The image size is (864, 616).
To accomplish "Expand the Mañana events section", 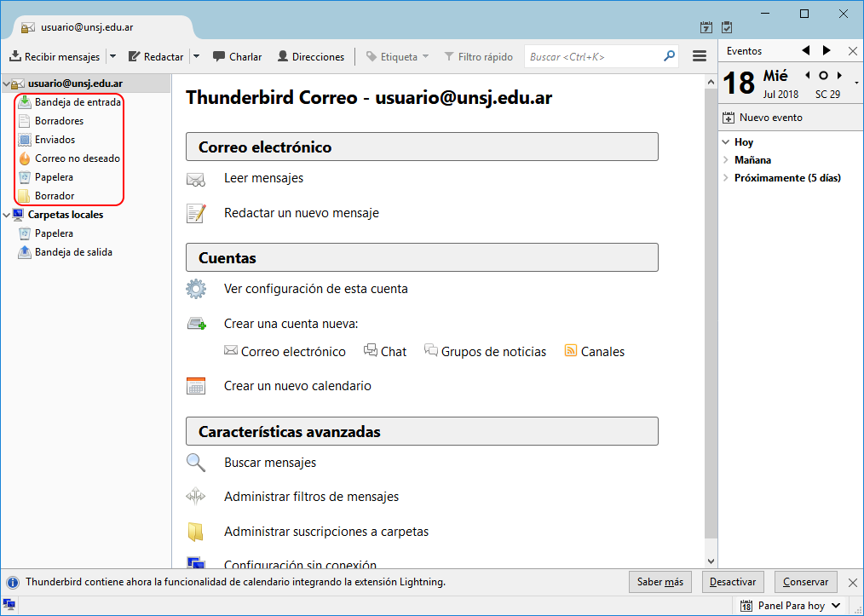I will (726, 160).
